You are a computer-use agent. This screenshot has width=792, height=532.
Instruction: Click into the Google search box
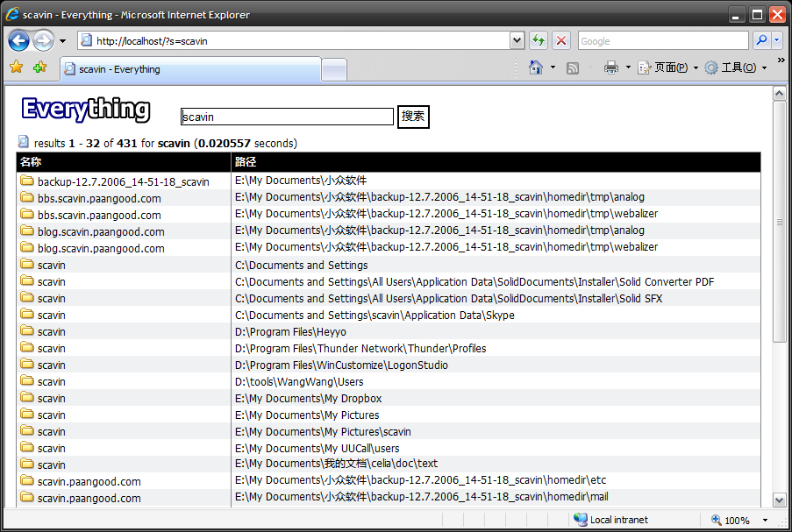coord(663,41)
